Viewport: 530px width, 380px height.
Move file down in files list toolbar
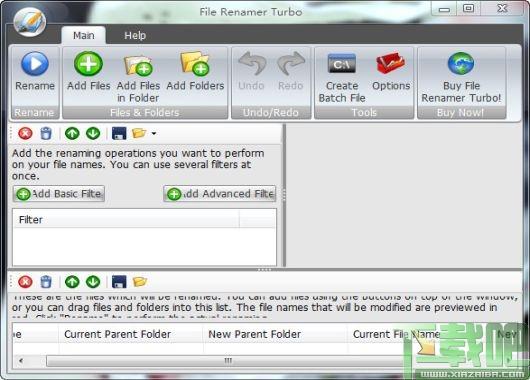click(93, 282)
